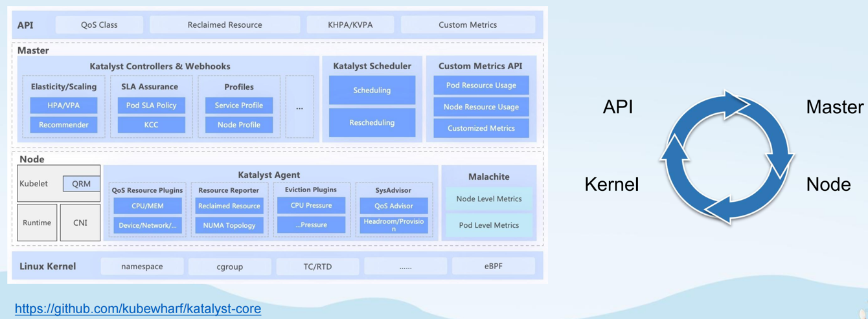Select the KCC block

(151, 125)
